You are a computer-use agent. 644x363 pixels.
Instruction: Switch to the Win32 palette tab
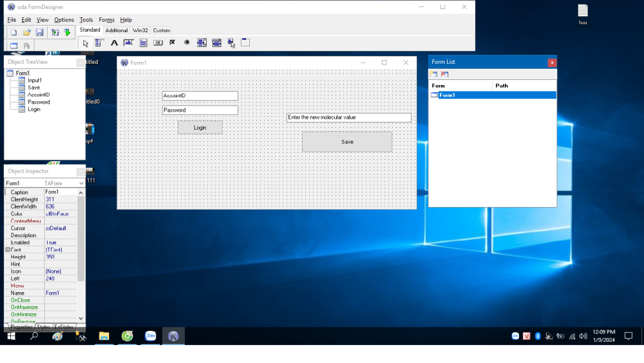click(140, 30)
